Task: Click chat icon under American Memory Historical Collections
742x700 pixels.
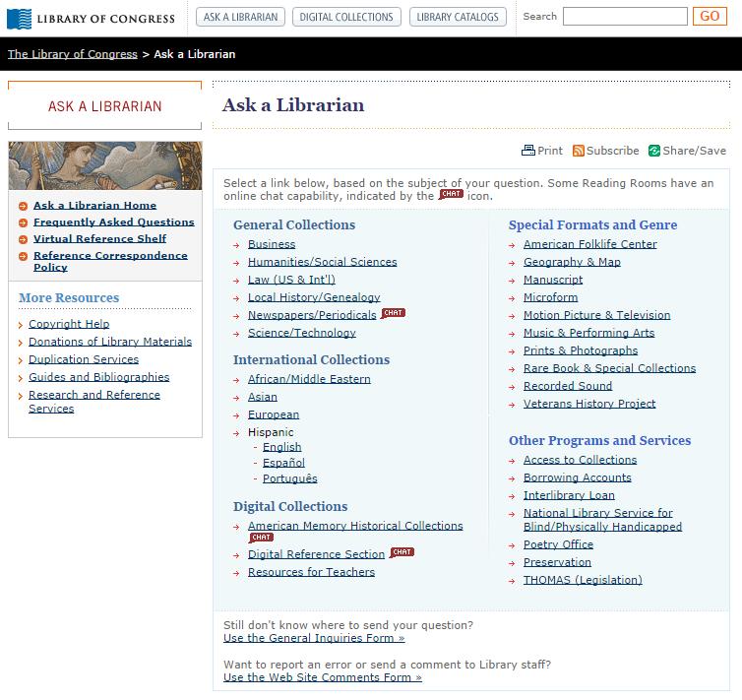Action: pos(261,538)
